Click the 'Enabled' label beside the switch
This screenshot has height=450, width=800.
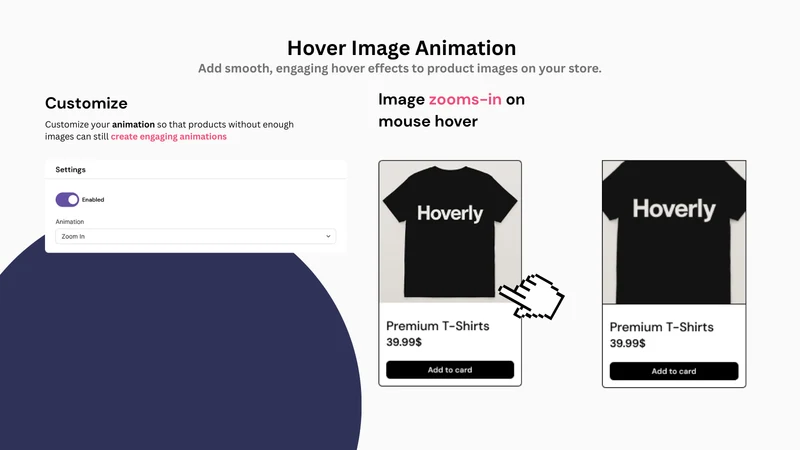[x=93, y=199]
